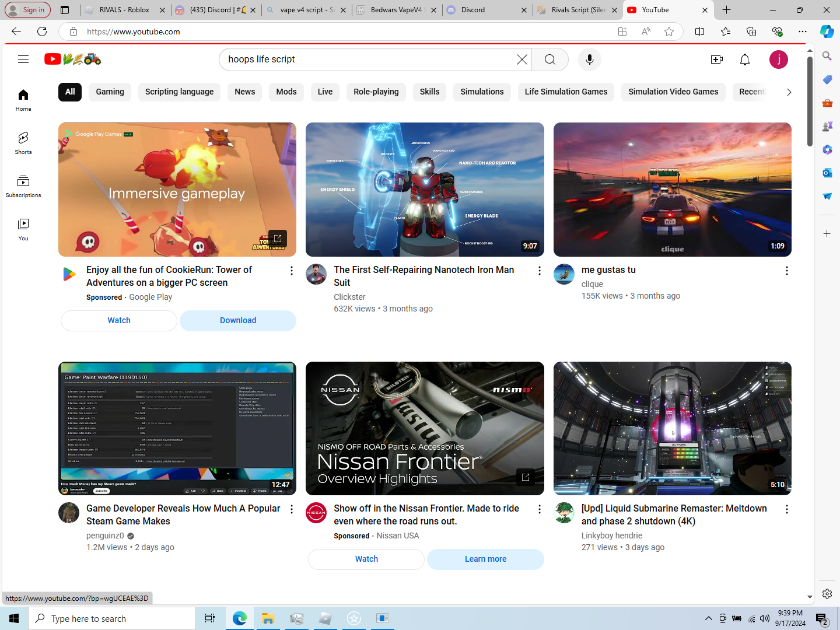
Task: Open Subscriptions in sidebar
Action: pyautogui.click(x=23, y=186)
